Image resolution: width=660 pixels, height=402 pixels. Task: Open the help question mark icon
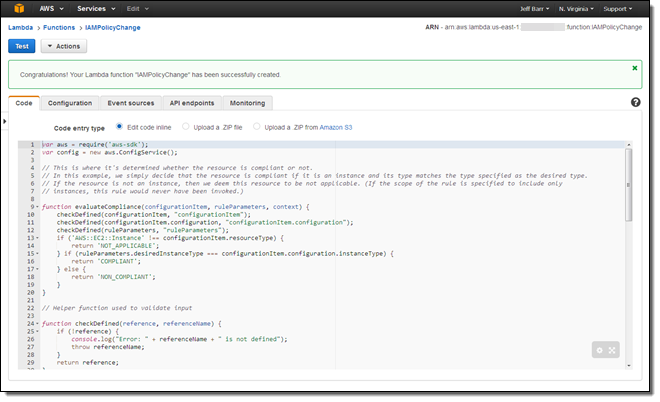pyautogui.click(x=635, y=103)
